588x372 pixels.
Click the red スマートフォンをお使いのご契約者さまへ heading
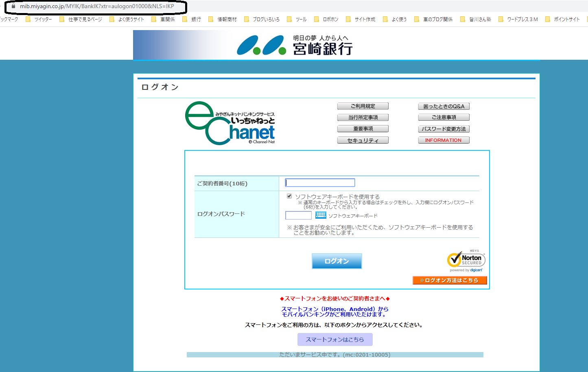pos(335,298)
